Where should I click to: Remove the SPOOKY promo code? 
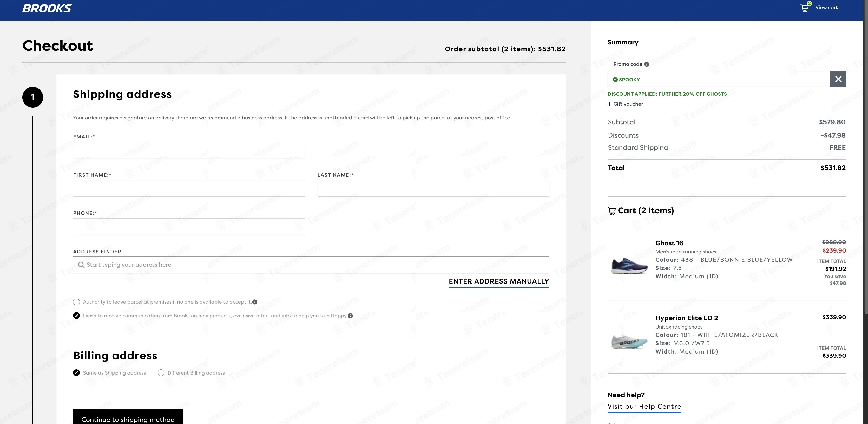(838, 79)
